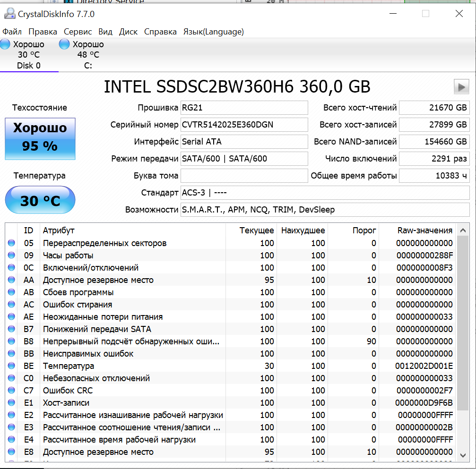The width and height of the screenshot is (476, 469).
Task: Click status icon of row E3
Action: tap(11, 427)
